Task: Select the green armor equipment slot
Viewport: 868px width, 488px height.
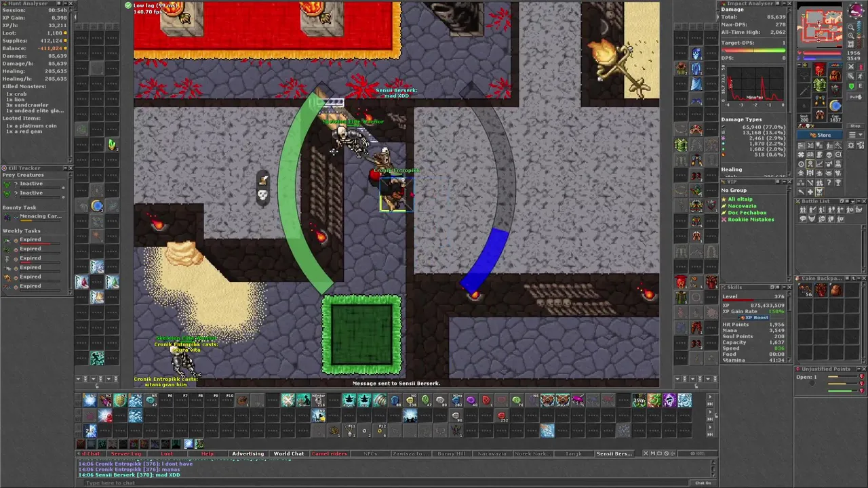Action: pyautogui.click(x=819, y=84)
